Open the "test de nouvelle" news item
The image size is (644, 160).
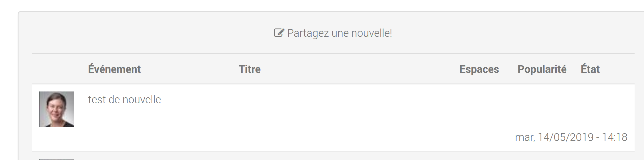(124, 100)
